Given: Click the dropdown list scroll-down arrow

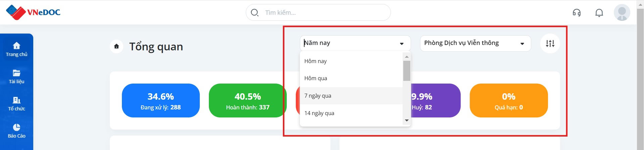Looking at the screenshot, I should coord(407,120).
